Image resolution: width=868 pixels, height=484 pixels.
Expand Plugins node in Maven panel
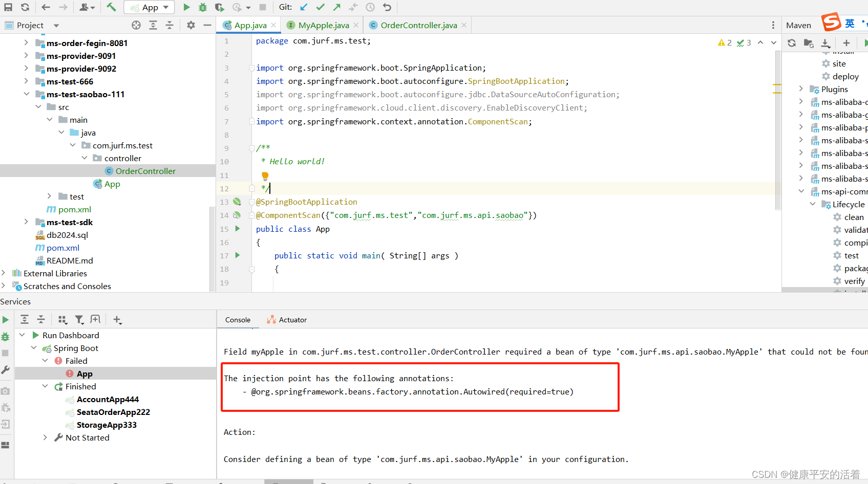(x=801, y=89)
